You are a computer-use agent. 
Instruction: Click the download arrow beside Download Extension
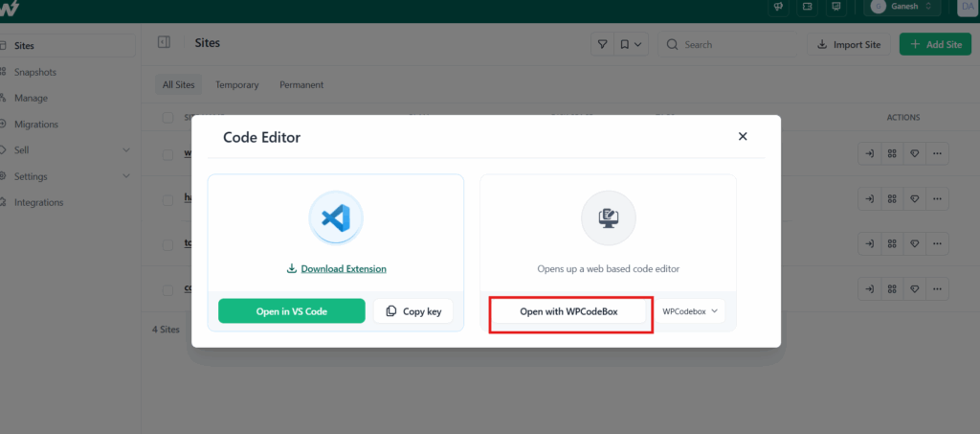(x=291, y=269)
